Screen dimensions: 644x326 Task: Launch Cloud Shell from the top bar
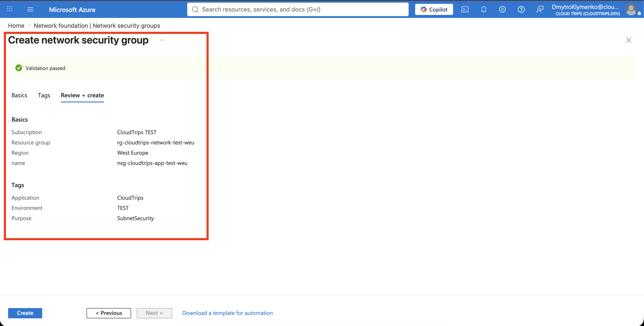click(x=465, y=10)
